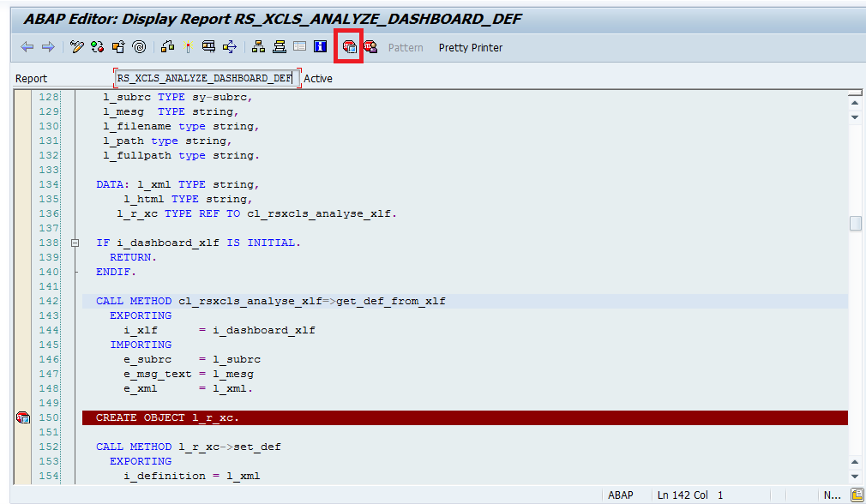Focus the Report name input field
The height and width of the screenshot is (504, 866).
(x=207, y=78)
